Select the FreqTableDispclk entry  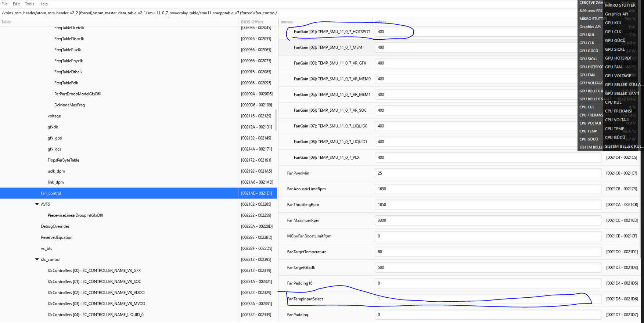[x=69, y=39]
